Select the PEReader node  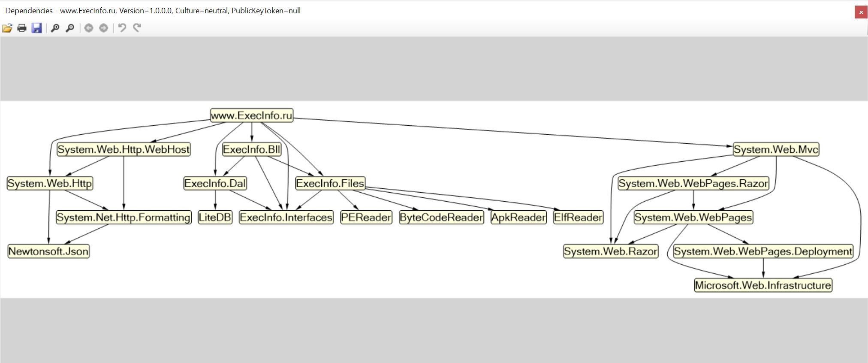[x=366, y=217]
